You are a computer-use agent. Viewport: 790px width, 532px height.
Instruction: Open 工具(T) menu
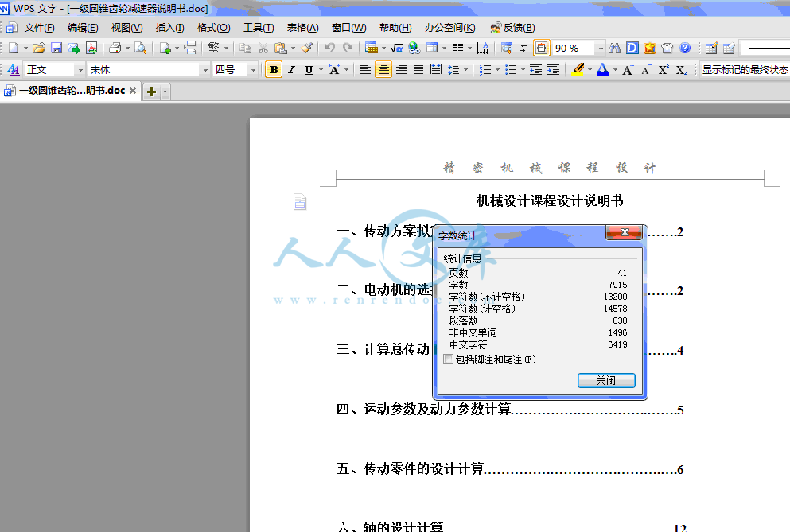pos(259,28)
